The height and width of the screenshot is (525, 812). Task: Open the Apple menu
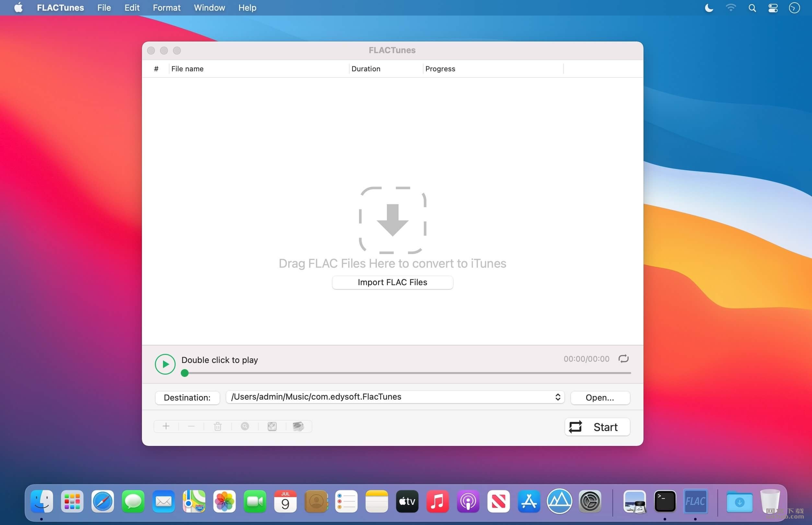[18, 7]
